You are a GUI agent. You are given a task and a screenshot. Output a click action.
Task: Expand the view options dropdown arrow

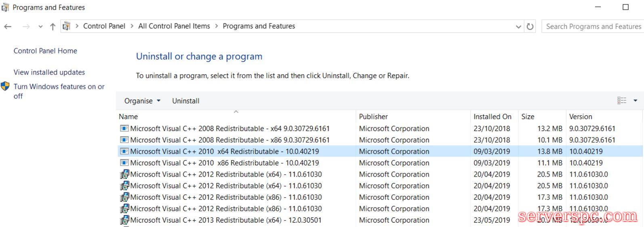pyautogui.click(x=635, y=101)
